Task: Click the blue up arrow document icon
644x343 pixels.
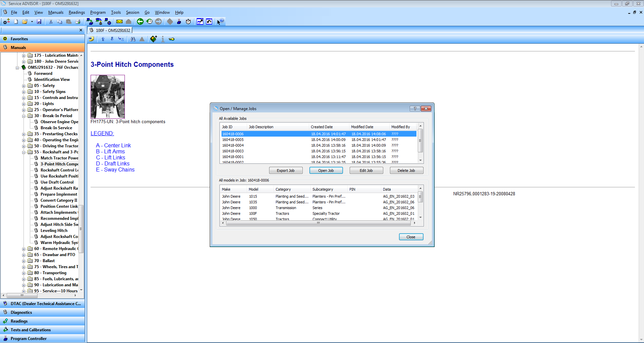Action: click(x=103, y=39)
